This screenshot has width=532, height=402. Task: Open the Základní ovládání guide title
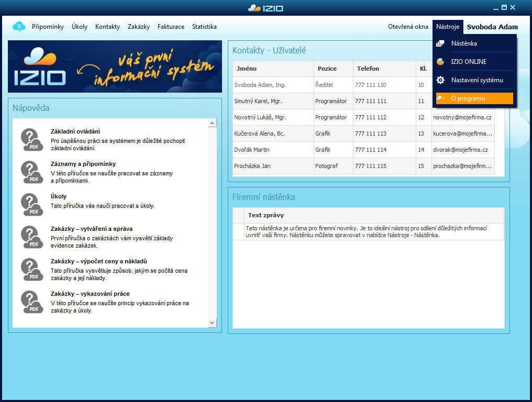[75, 131]
